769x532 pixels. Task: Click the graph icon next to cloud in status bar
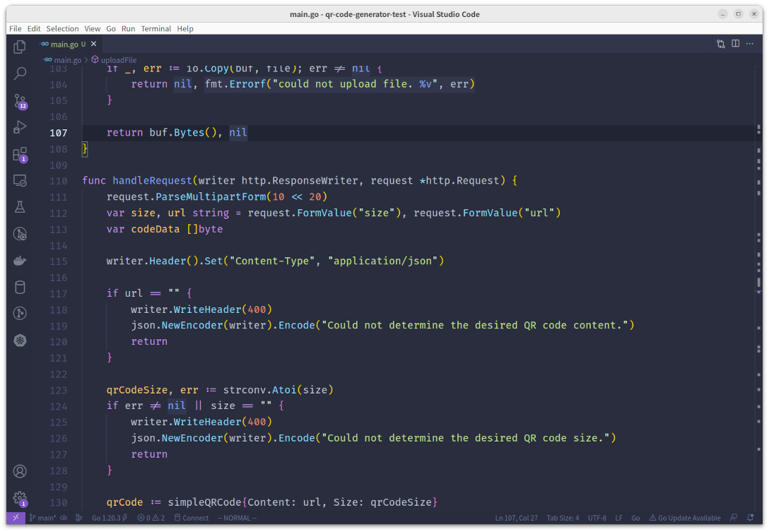[78, 518]
